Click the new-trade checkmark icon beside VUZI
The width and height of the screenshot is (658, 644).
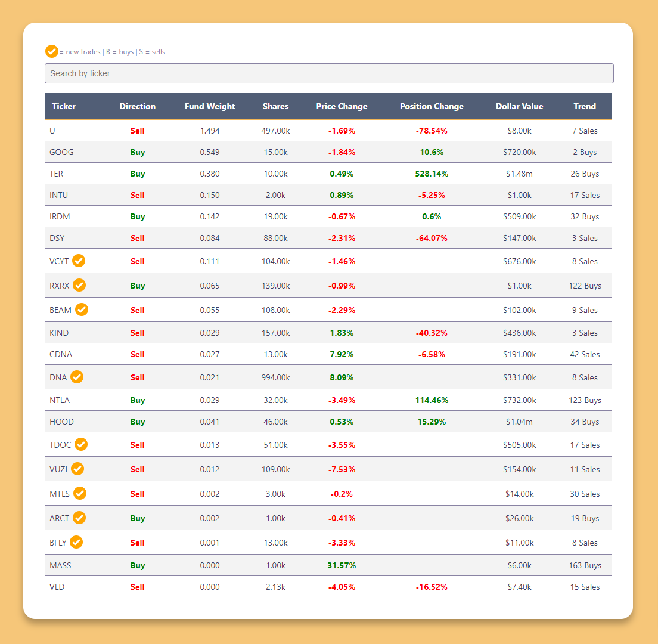click(77, 469)
